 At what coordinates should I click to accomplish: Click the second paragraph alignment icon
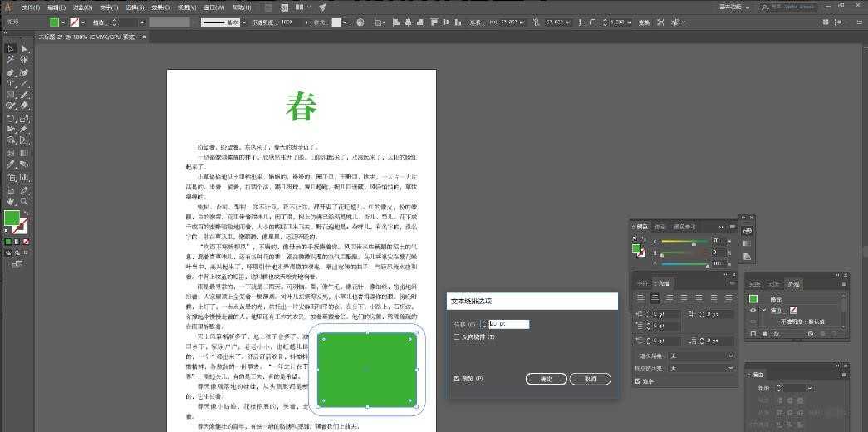[655, 297]
